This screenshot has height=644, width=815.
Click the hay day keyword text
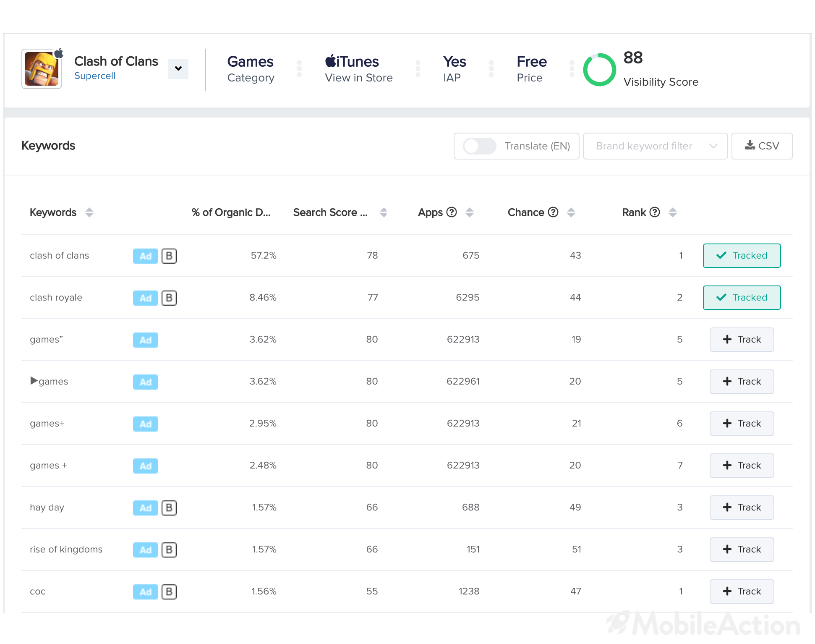(x=47, y=508)
